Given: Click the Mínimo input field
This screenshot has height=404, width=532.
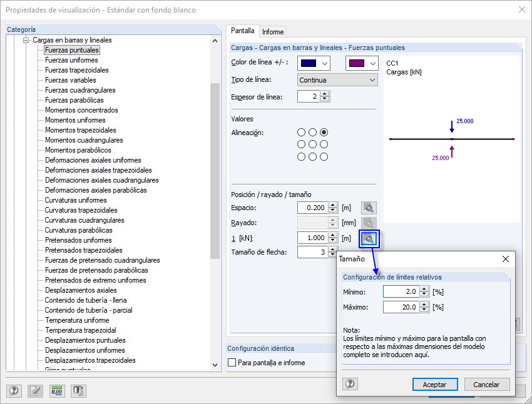Looking at the screenshot, I should coord(402,291).
